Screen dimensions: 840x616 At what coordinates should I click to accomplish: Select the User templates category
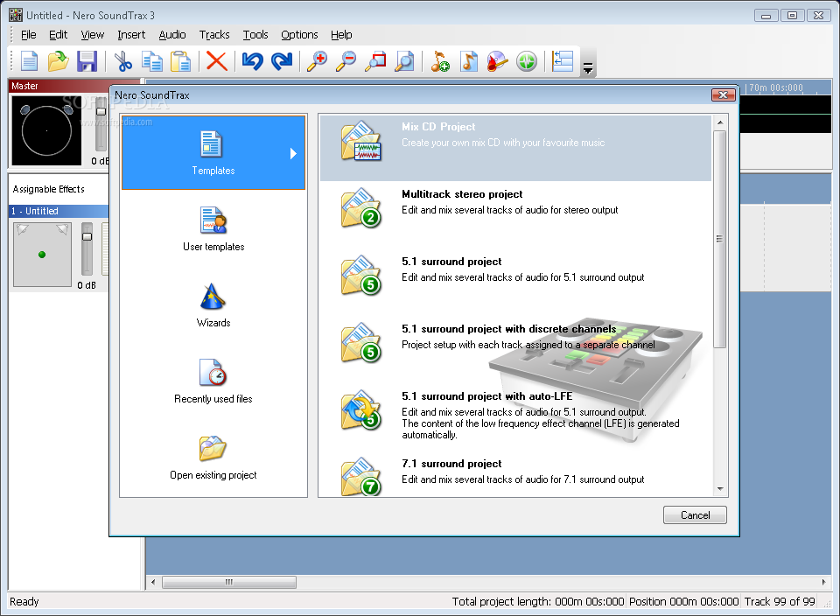[213, 229]
